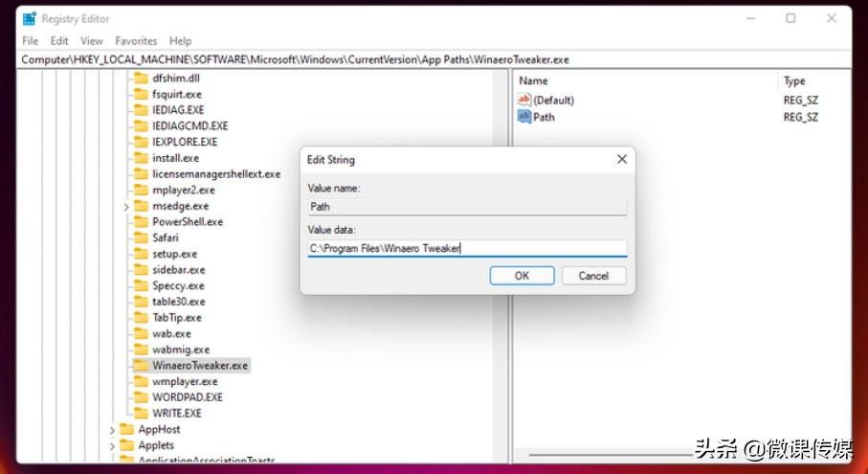Cancel the Edit String dialog
This screenshot has width=868, height=474.
(x=594, y=276)
